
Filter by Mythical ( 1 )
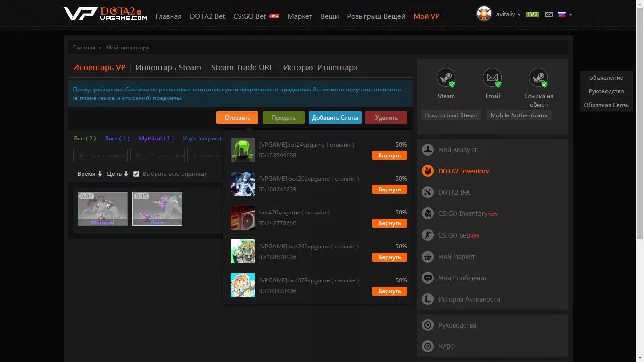click(x=156, y=139)
